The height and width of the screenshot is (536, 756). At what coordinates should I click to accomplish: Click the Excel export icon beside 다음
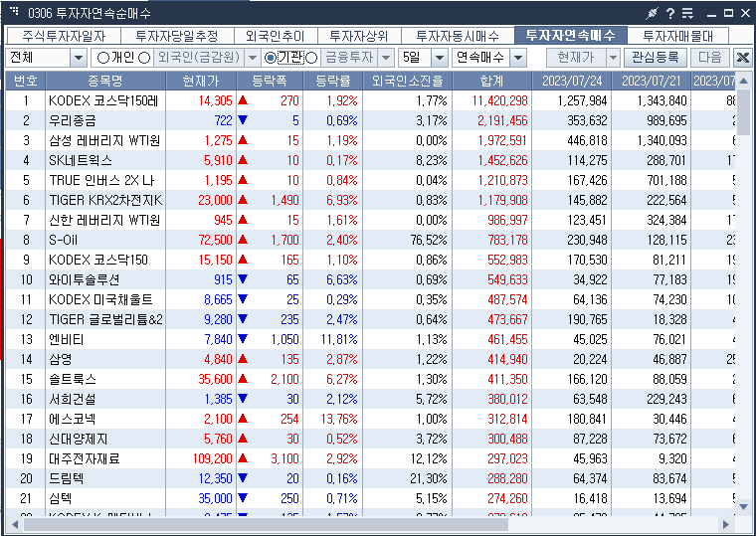click(x=743, y=58)
